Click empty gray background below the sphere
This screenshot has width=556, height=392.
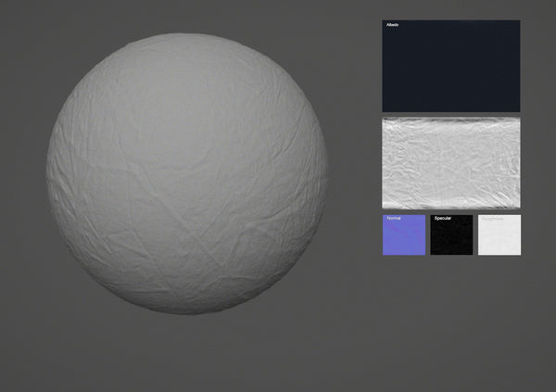click(186, 357)
